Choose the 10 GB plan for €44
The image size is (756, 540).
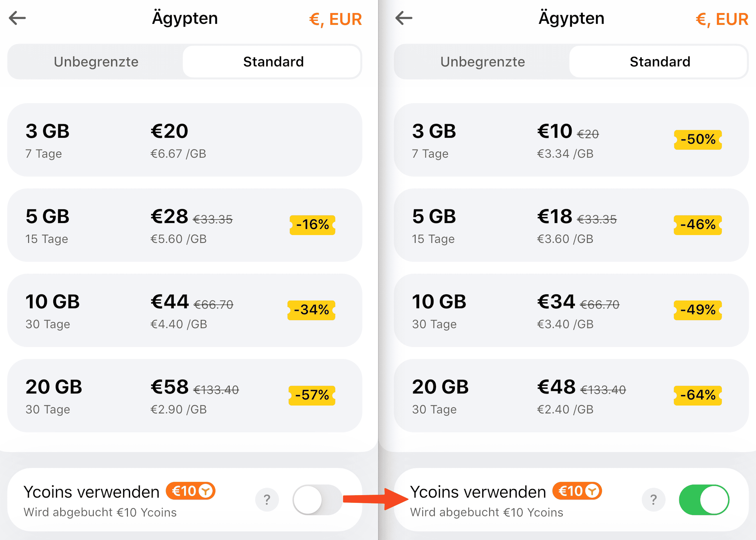185,310
